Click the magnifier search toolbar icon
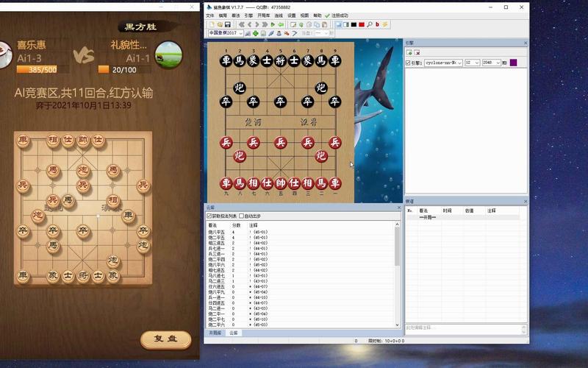The height and width of the screenshot is (368, 588). coord(370,24)
